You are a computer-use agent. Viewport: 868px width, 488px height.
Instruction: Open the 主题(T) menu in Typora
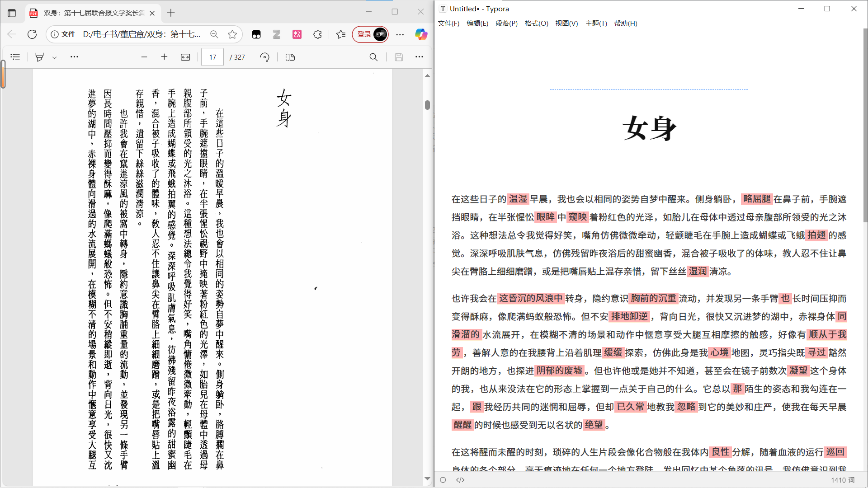(596, 23)
